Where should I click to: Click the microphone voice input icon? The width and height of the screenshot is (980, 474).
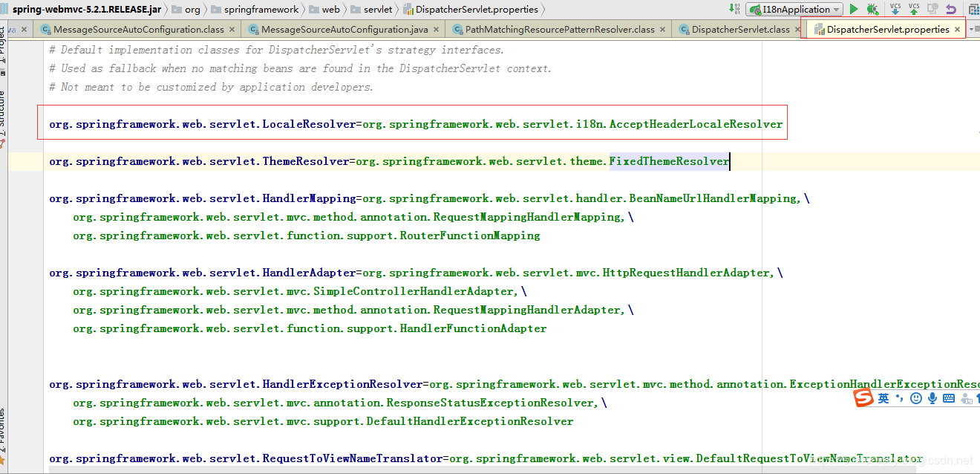point(932,398)
